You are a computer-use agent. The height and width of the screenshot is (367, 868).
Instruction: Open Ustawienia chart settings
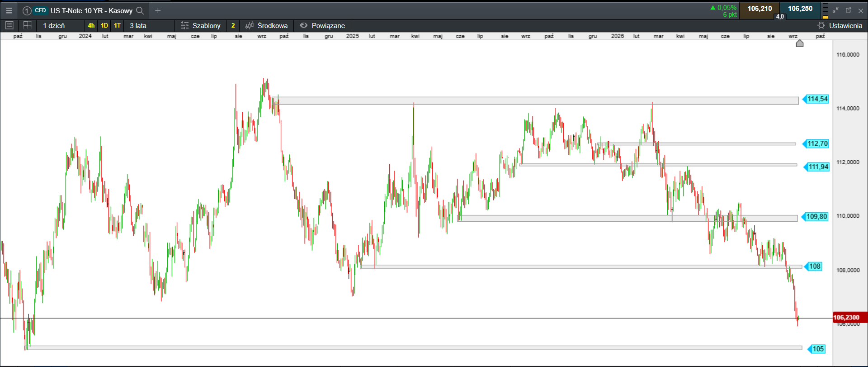point(840,25)
